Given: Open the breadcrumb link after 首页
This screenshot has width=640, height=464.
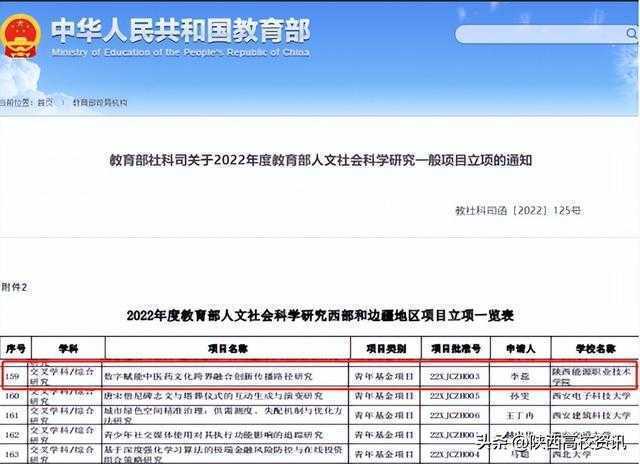Looking at the screenshot, I should pos(100,102).
